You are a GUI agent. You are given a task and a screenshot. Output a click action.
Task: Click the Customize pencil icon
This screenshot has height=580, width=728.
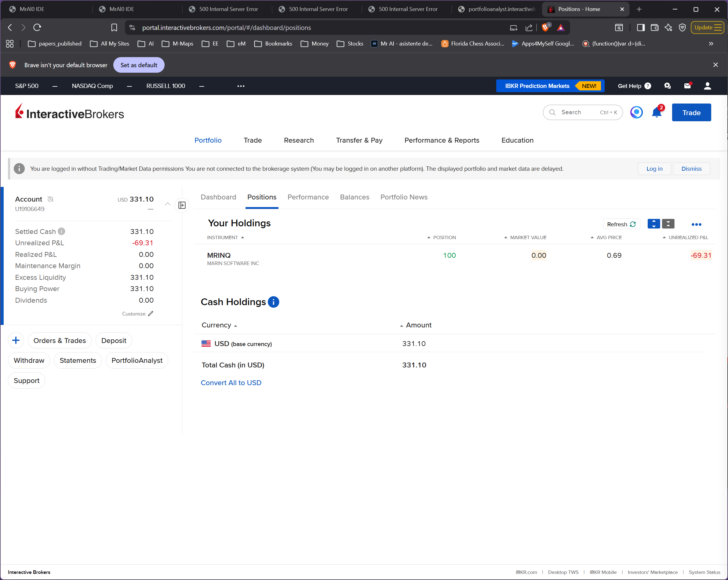pos(151,314)
